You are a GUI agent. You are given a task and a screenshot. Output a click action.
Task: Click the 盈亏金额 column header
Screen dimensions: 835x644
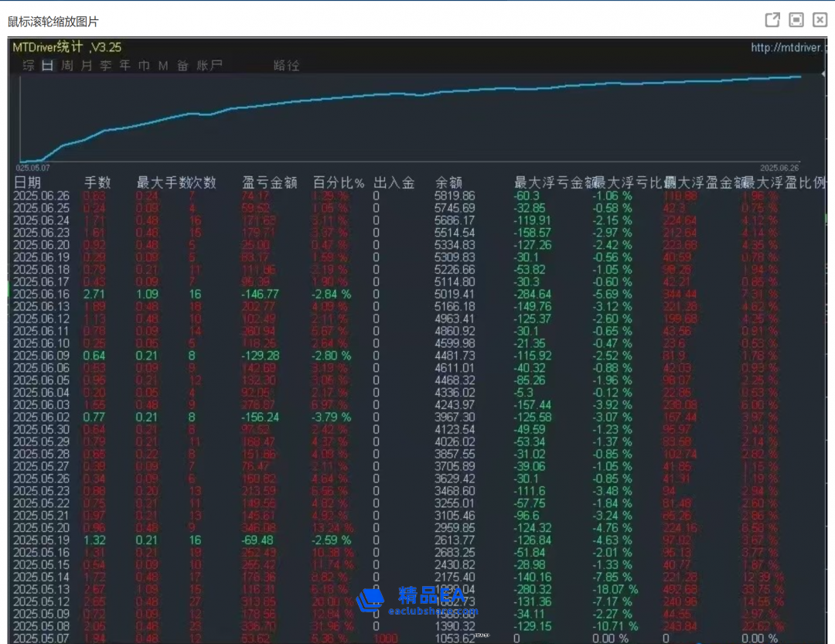coord(269,182)
